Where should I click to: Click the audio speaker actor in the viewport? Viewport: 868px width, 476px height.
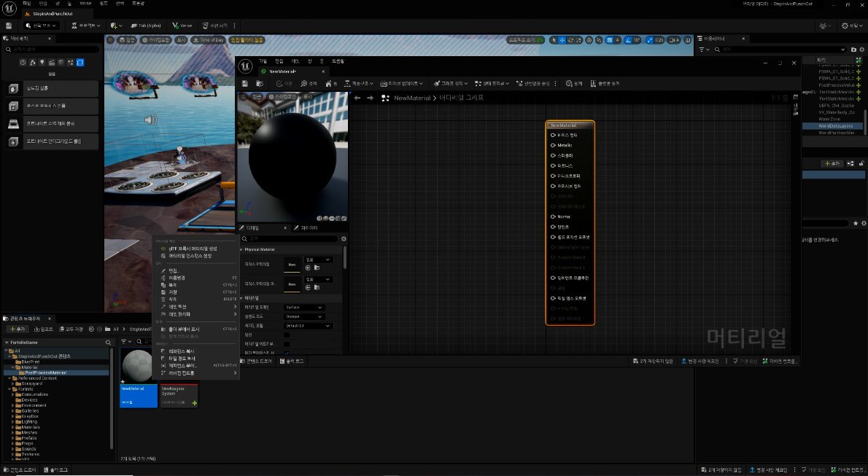click(x=151, y=120)
